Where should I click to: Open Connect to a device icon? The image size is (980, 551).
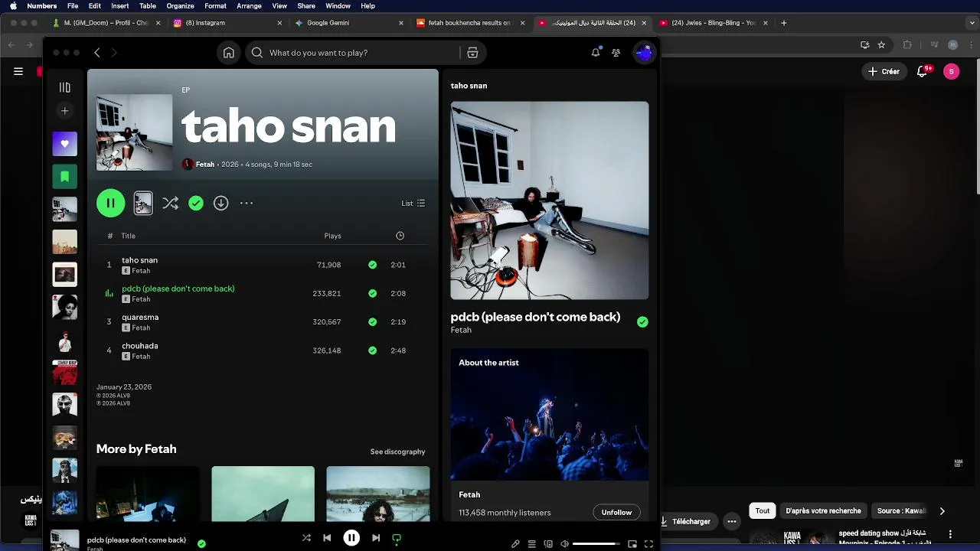[548, 544]
